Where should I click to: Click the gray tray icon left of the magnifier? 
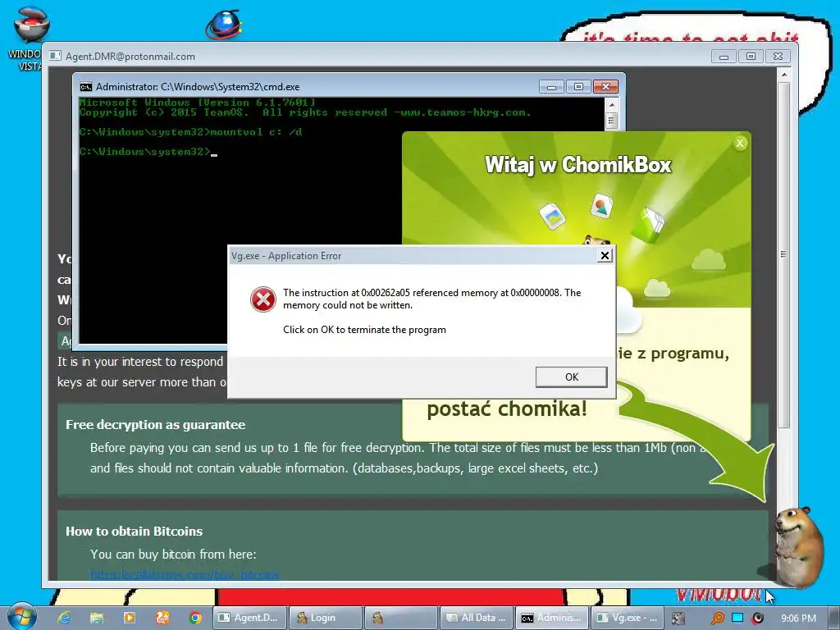(x=678, y=619)
